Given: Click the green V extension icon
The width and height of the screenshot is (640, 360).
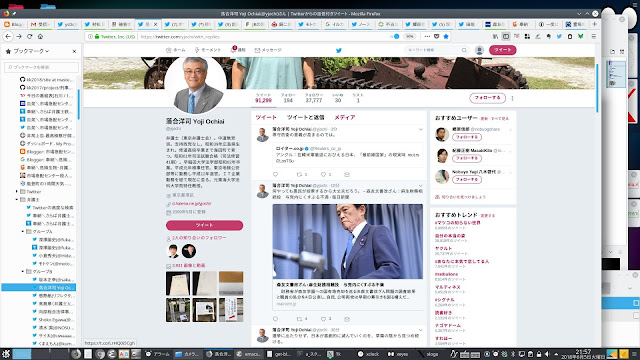Looking at the screenshot, I should tap(580, 36).
